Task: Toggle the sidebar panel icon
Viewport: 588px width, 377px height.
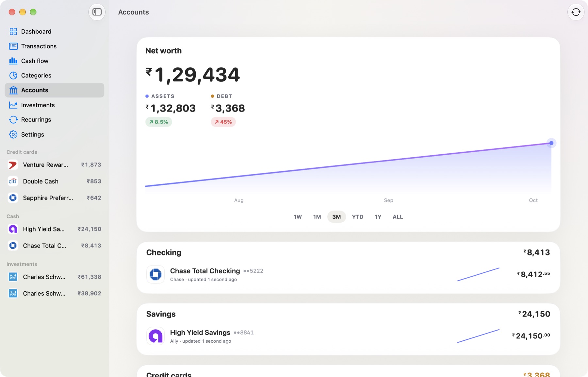Action: [97, 12]
